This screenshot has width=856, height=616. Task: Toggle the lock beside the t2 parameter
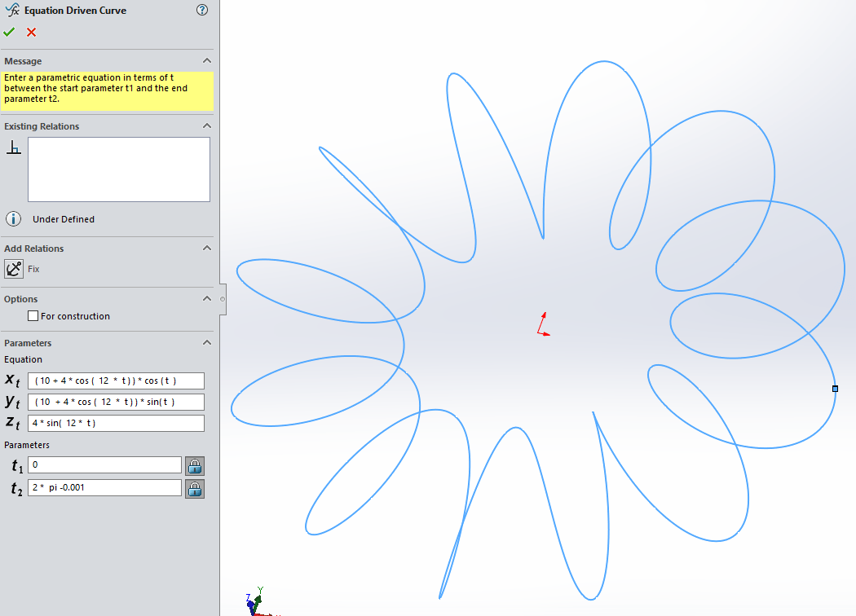pos(195,489)
